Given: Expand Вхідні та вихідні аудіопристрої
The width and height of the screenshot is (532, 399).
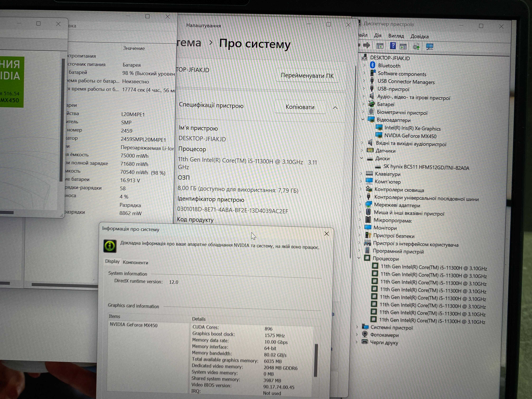Looking at the screenshot, I should coord(362,143).
